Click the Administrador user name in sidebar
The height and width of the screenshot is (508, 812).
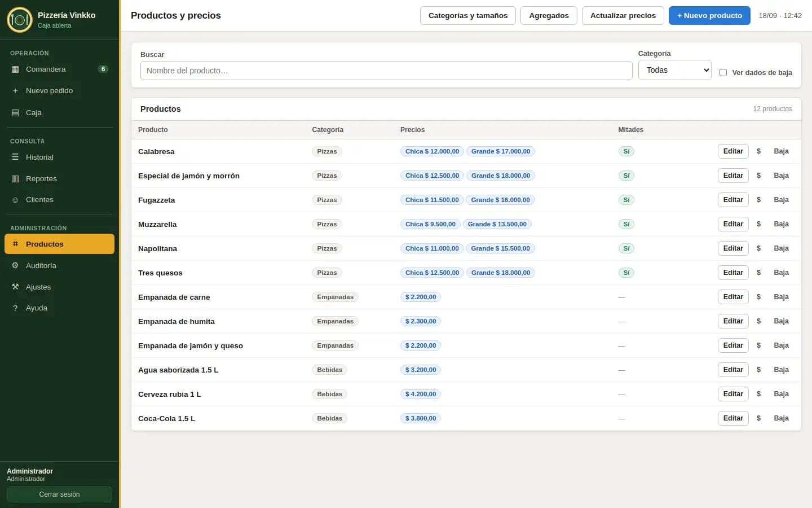30,471
